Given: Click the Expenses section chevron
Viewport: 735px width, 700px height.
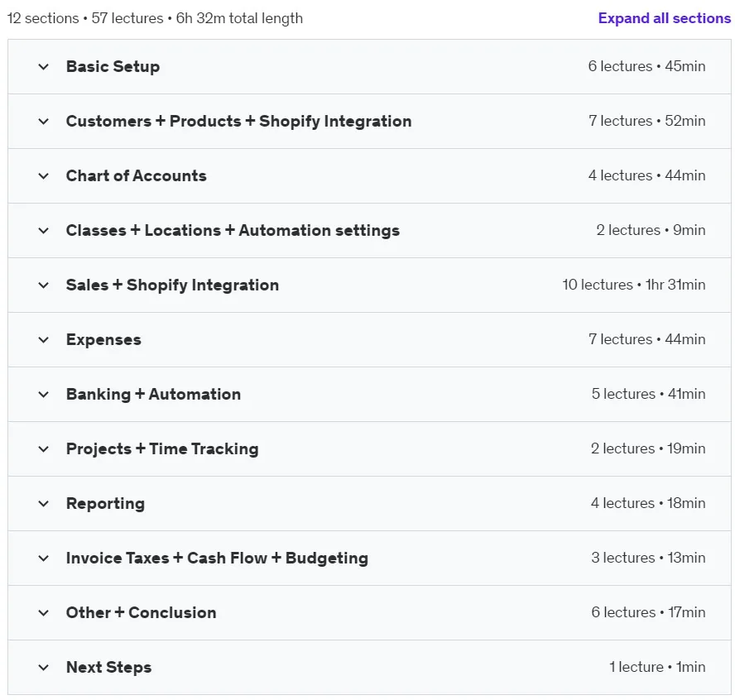Looking at the screenshot, I should pos(44,340).
